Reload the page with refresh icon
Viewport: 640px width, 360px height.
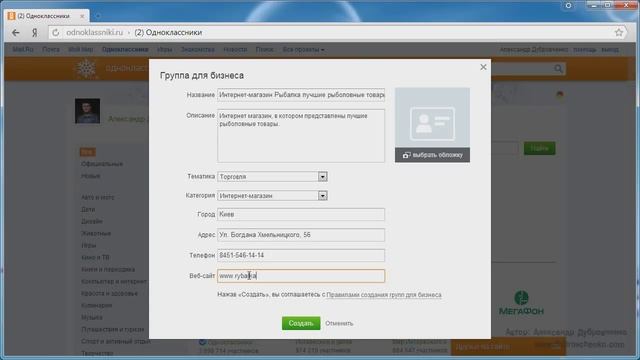pyautogui.click(x=56, y=33)
